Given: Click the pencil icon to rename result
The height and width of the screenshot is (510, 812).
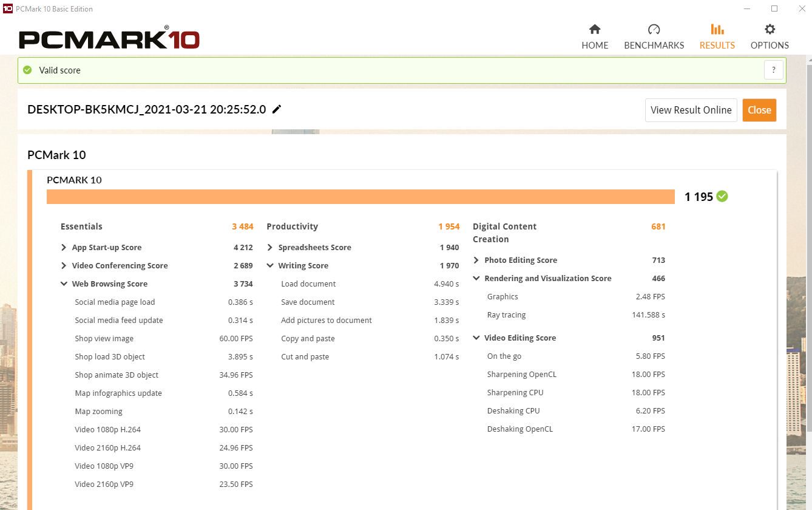Looking at the screenshot, I should coord(277,109).
